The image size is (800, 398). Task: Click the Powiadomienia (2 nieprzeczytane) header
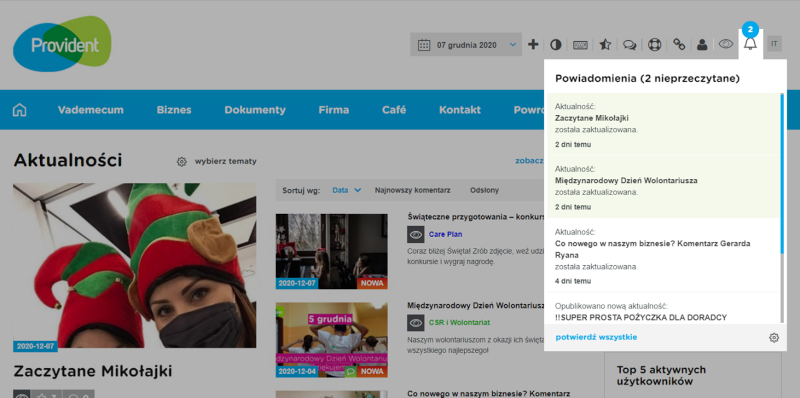(647, 79)
